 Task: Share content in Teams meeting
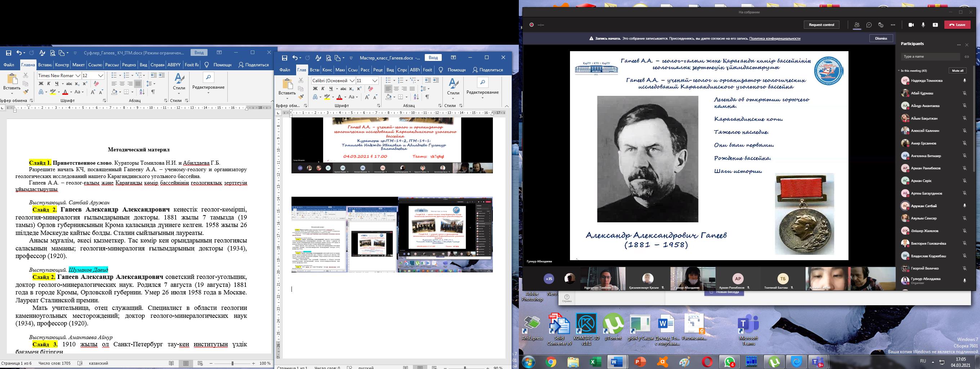click(x=935, y=25)
